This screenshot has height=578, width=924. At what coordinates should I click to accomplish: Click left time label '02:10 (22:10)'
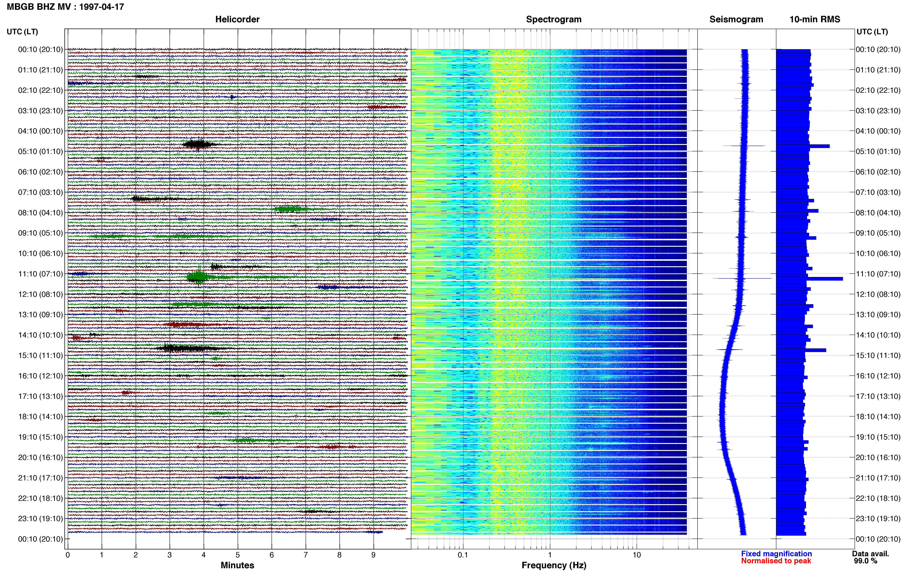pos(41,90)
